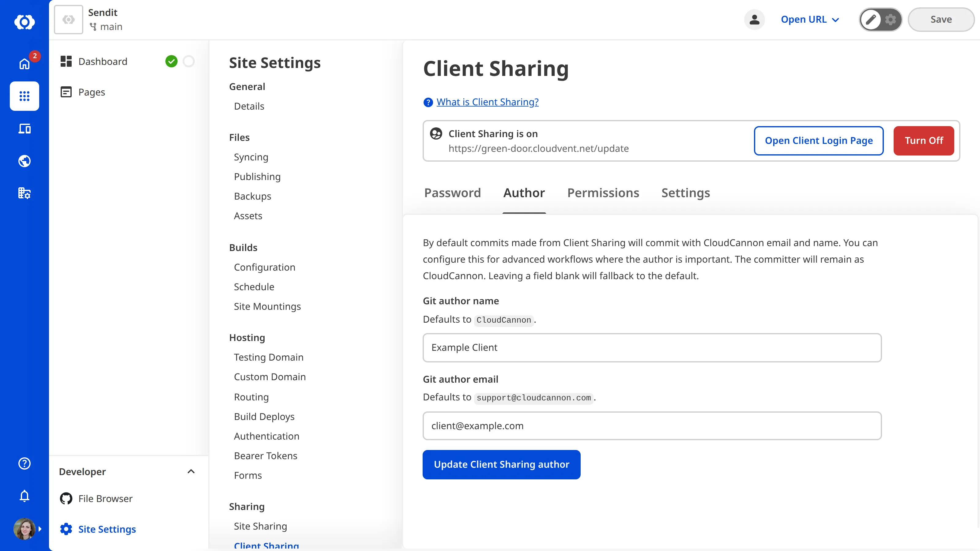This screenshot has width=980, height=551.
Task: Open Dashboard in the navigation
Action: pos(103,62)
